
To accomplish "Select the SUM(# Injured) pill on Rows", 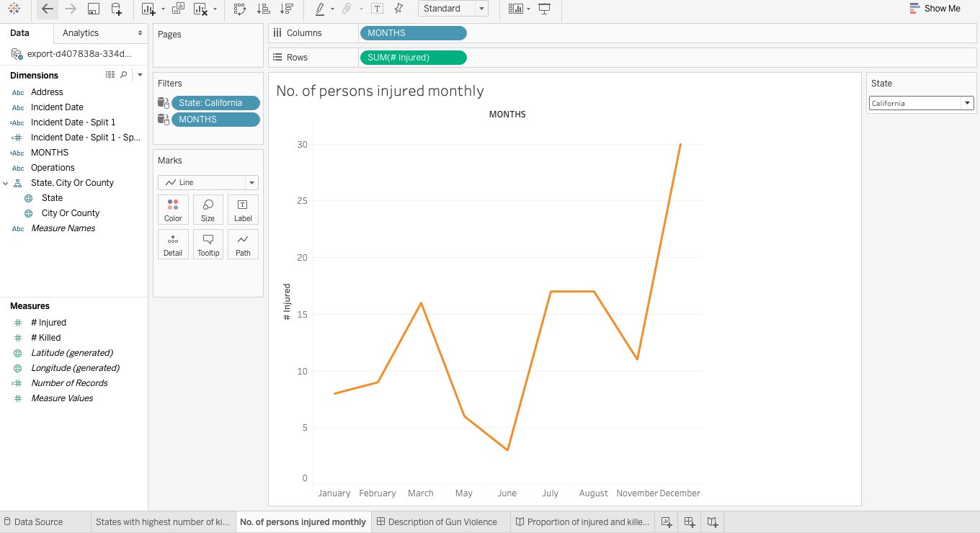I will (x=413, y=57).
